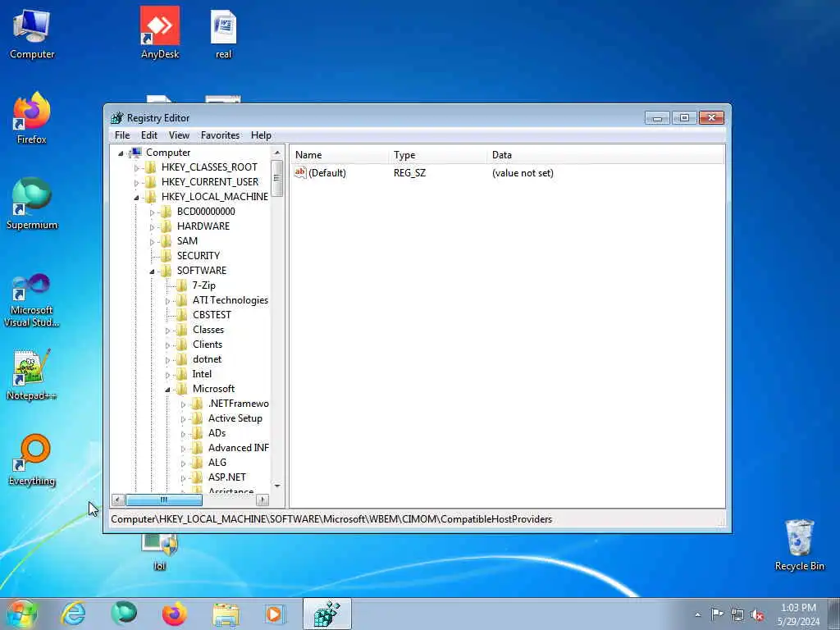
Task: Launch Firefox desktop shortcut
Action: pos(32,118)
